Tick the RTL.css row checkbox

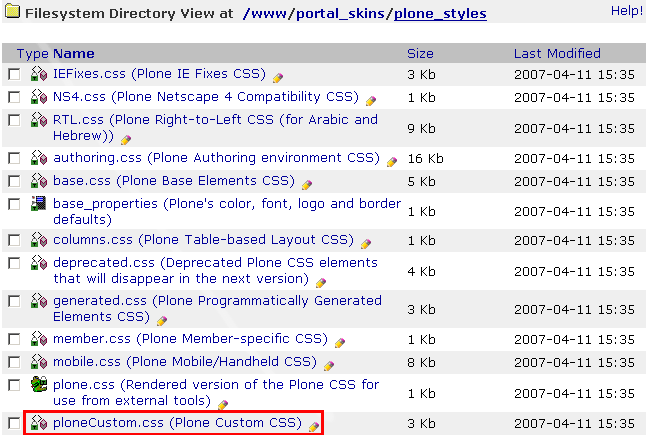14,121
